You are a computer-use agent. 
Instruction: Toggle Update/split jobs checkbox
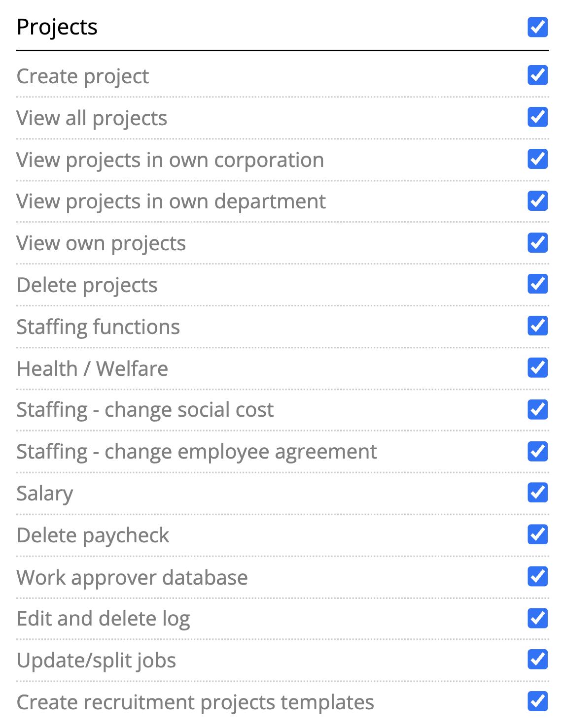537,660
